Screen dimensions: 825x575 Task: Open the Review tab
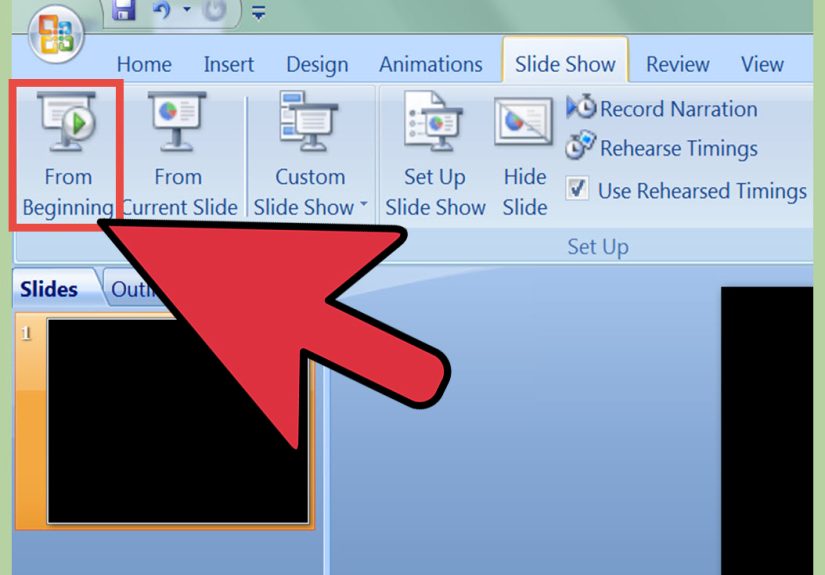coord(678,64)
